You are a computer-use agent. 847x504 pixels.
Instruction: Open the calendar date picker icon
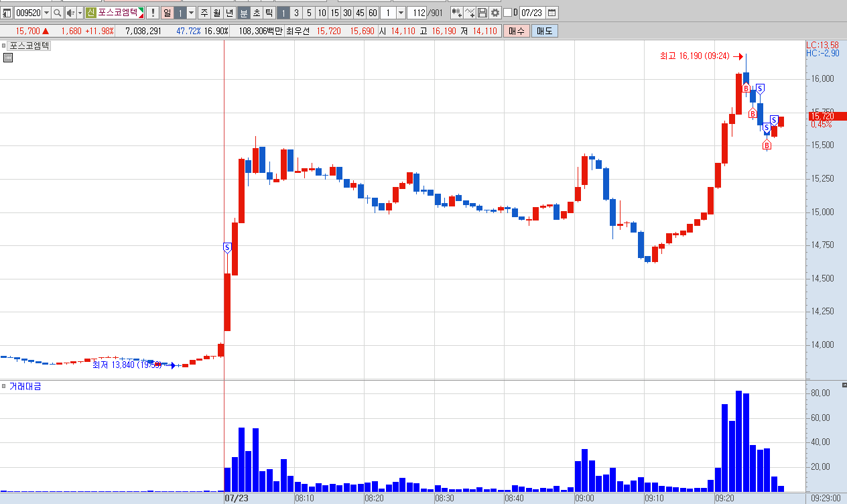click(x=551, y=13)
